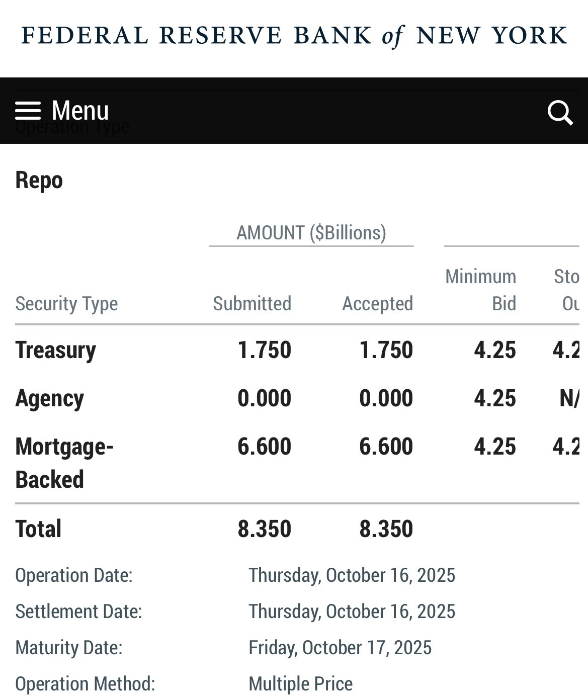Click the Accepted column header
Viewport: 588px width, 700px height.
click(x=378, y=303)
